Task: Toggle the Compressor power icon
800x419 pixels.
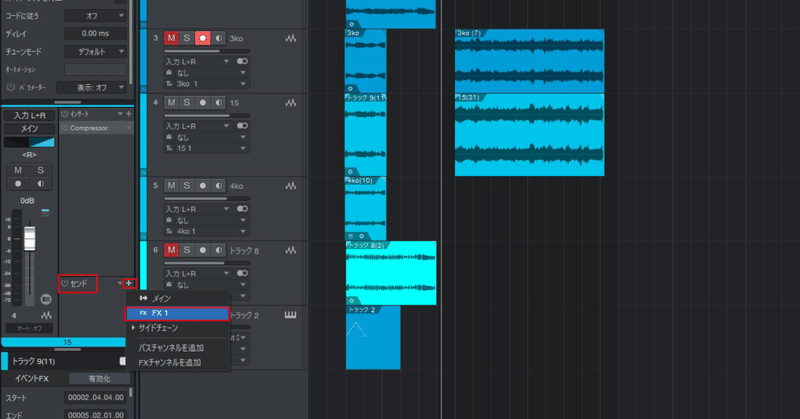Action: click(65, 128)
